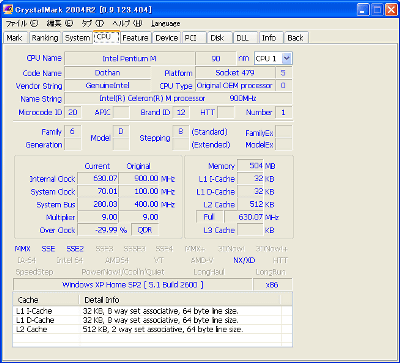
Task: Click the Memory 504 MB value
Action: [251, 166]
